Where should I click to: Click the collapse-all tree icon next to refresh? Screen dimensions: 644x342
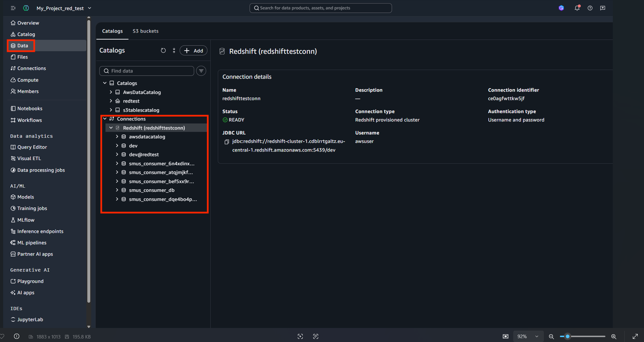click(x=174, y=51)
